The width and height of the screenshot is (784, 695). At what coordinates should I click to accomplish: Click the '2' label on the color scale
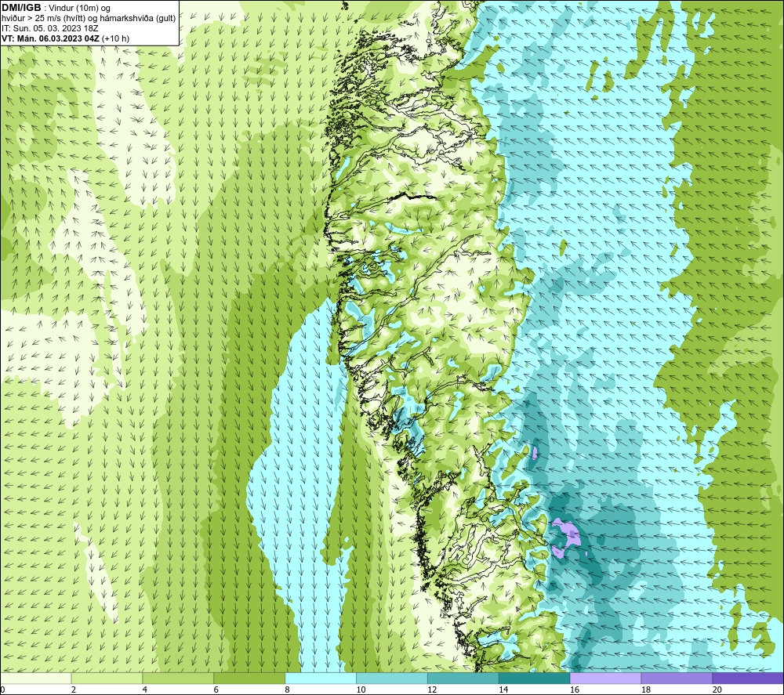tap(74, 690)
